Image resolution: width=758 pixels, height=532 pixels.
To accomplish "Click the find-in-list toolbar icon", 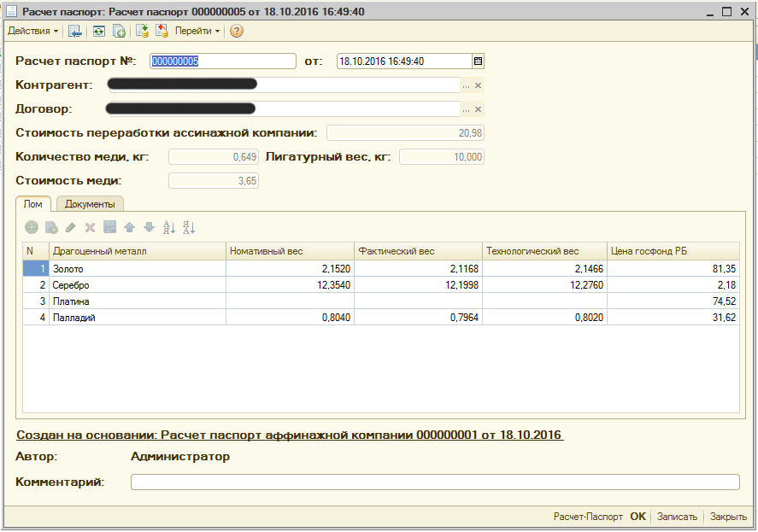I will click(75, 31).
